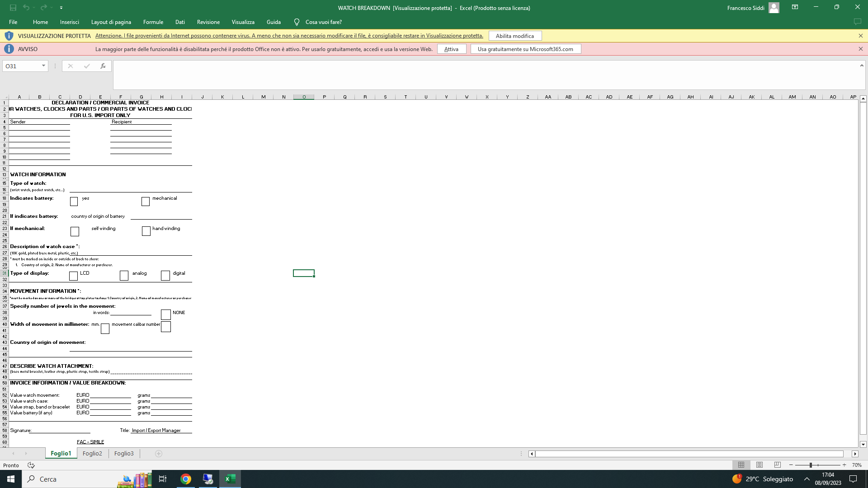Open the ribbon display options icon
The width and height of the screenshot is (868, 488).
[x=795, y=7]
